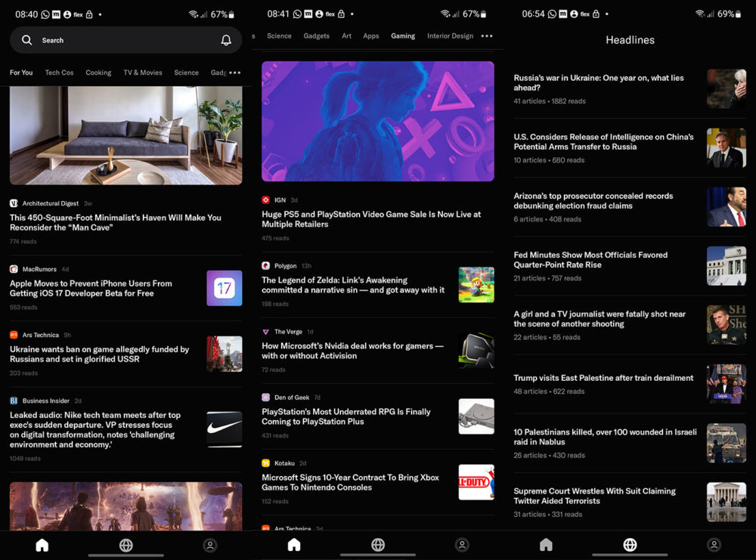Image resolution: width=756 pixels, height=560 pixels.
Task: Tap home icon in Headlines screen bottom bar
Action: (x=546, y=545)
